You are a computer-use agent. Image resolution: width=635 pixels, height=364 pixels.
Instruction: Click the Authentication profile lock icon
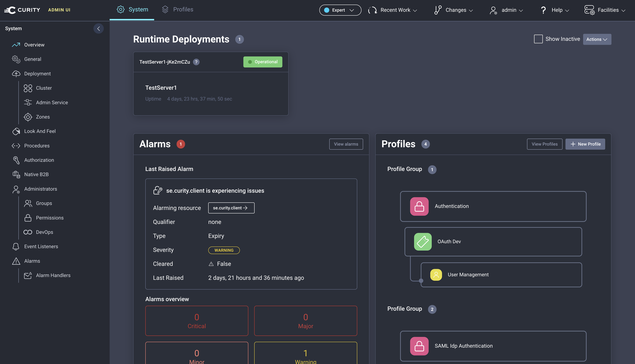point(419,206)
